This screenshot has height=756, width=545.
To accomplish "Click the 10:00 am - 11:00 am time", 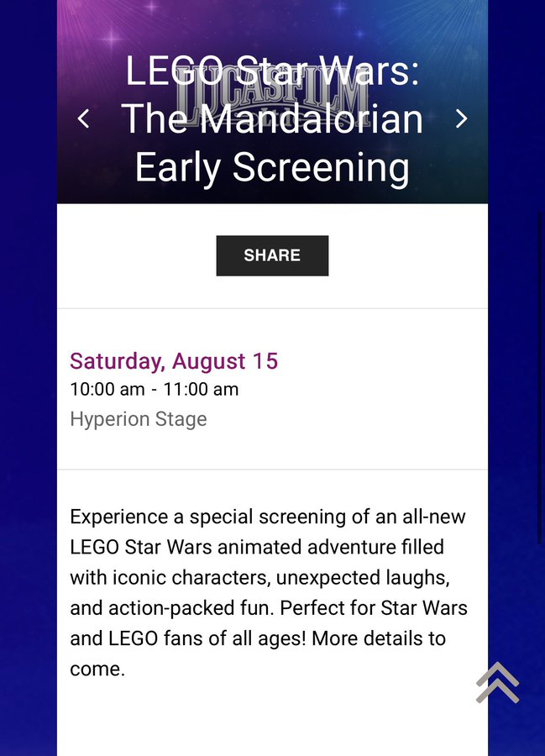I will [x=155, y=390].
